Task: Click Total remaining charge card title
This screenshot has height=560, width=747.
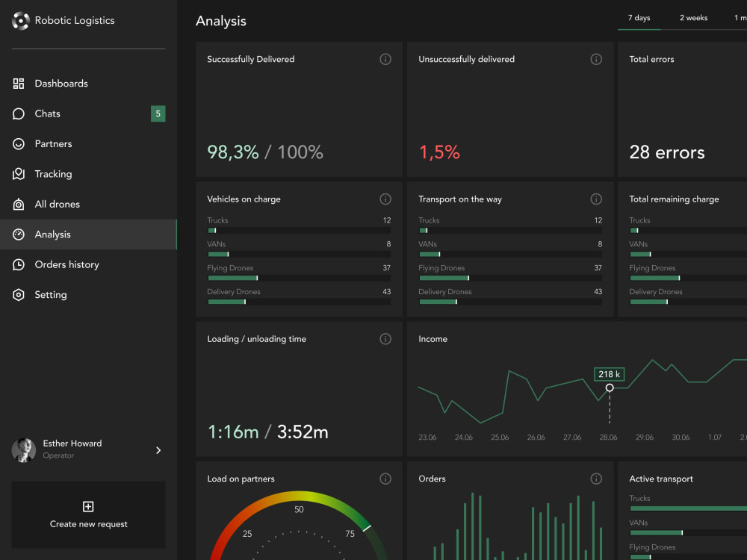Action: [x=674, y=199]
